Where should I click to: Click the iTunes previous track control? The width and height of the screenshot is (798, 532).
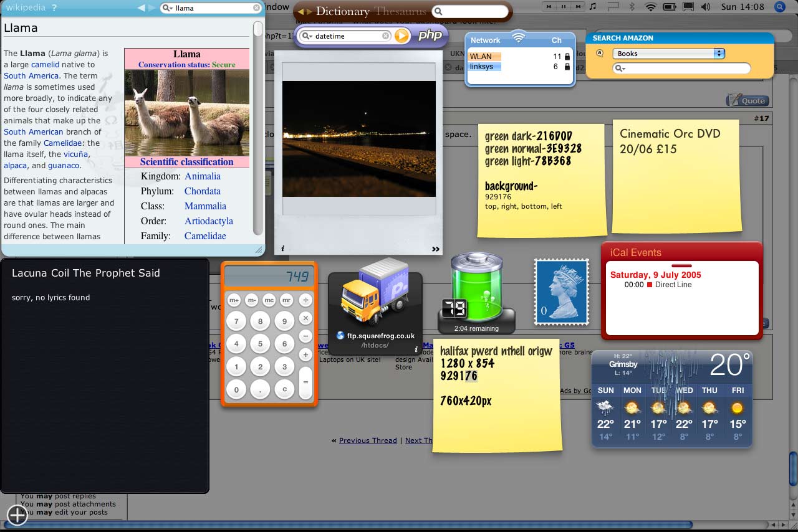pyautogui.click(x=550, y=7)
